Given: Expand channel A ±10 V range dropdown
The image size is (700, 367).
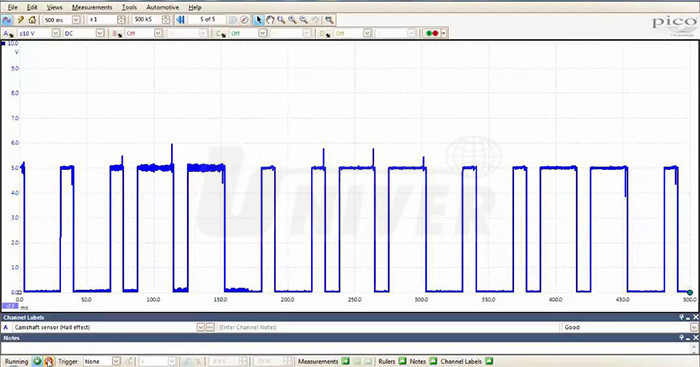Looking at the screenshot, I should coord(56,33).
